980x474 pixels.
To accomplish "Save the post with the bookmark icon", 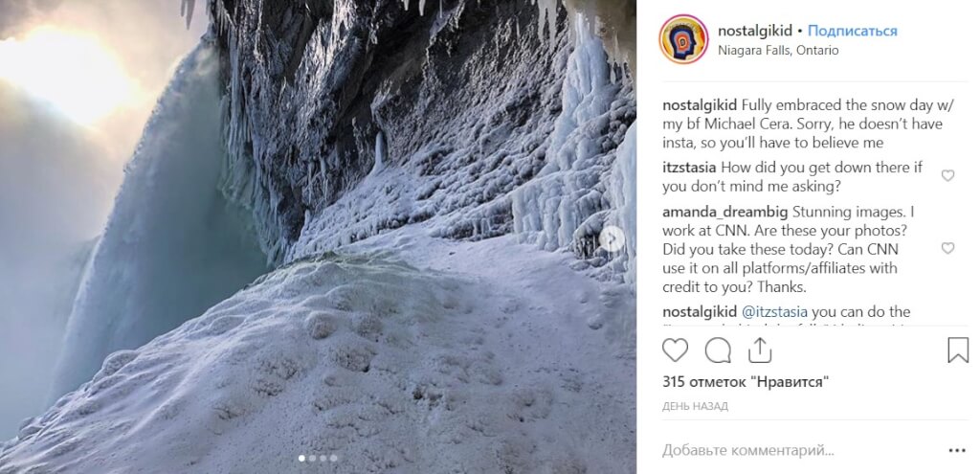I will coord(957,350).
